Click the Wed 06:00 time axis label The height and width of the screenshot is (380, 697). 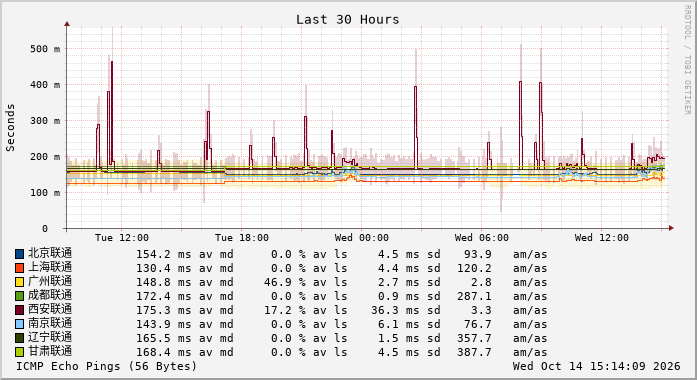click(x=482, y=238)
